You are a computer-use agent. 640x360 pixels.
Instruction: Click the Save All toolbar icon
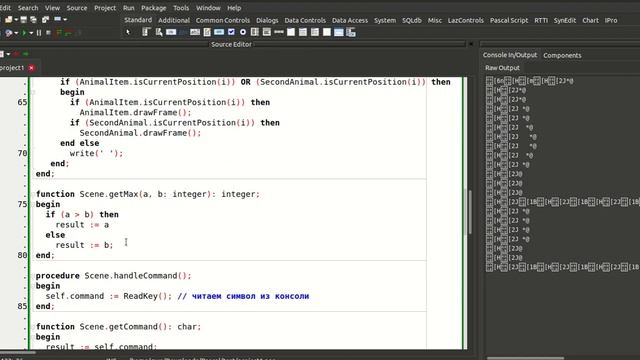(x=33, y=19)
